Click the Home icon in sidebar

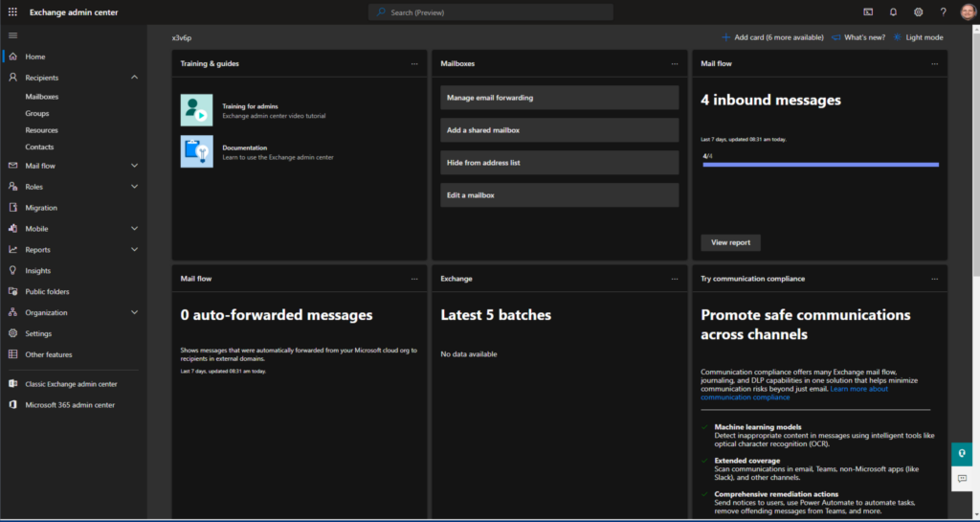click(12, 57)
